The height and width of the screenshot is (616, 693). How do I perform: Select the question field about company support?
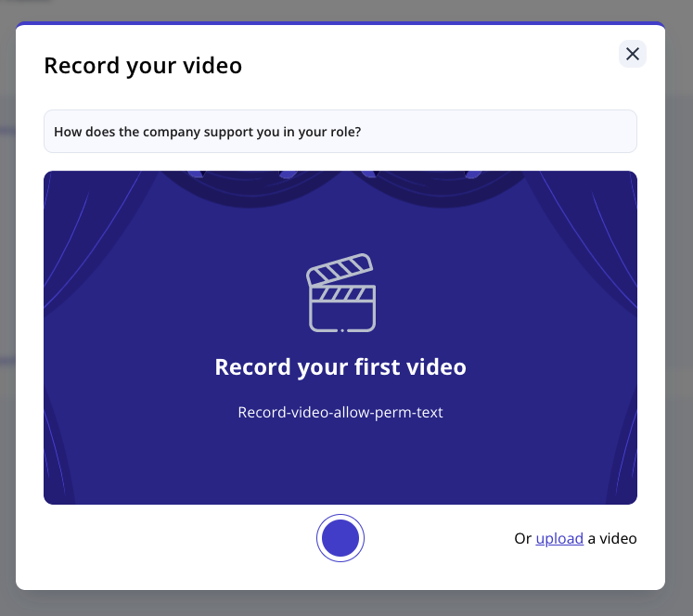[340, 131]
